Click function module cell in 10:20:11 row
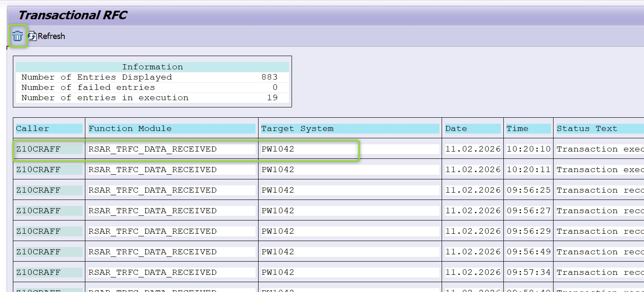 click(153, 170)
